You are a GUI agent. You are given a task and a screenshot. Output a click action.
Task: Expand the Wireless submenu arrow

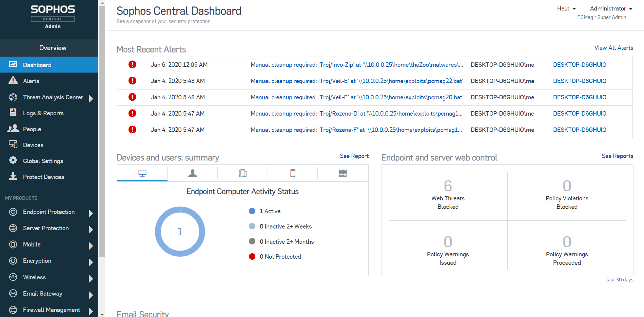tap(91, 279)
